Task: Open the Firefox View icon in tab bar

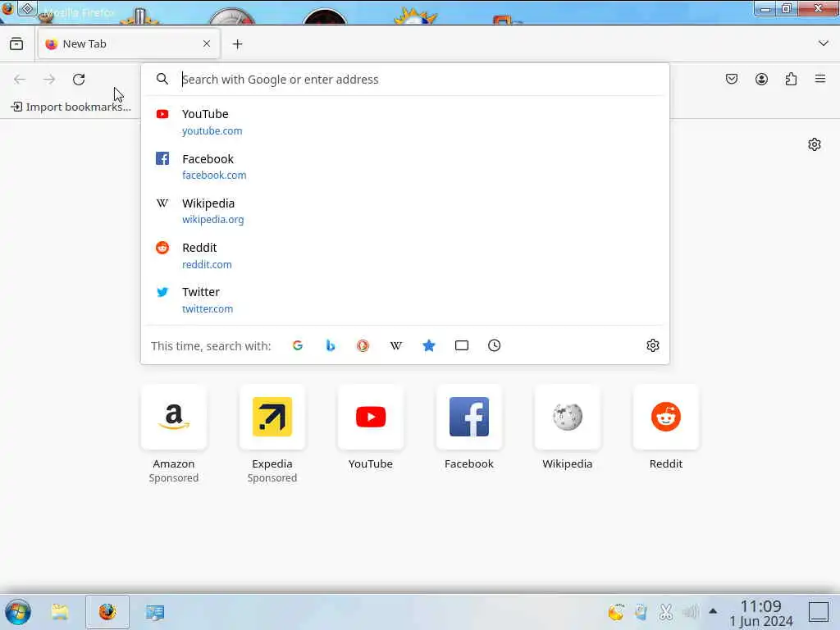Action: point(16,44)
